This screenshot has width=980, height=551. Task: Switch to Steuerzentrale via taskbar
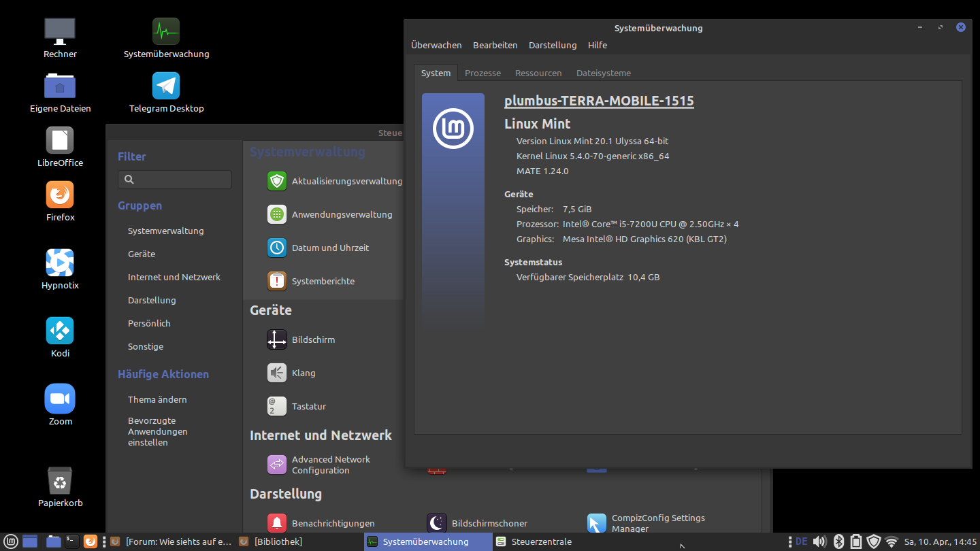(x=557, y=541)
